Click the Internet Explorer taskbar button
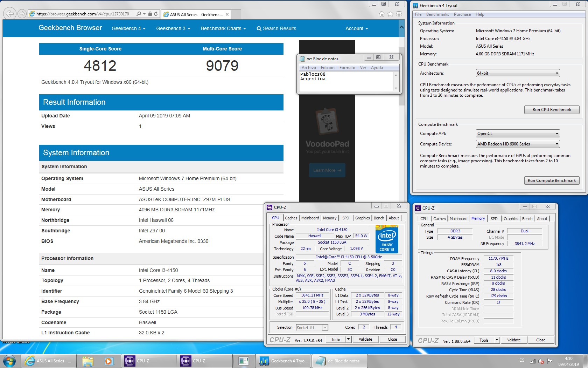Screen dimensions: 588x368 (48, 361)
